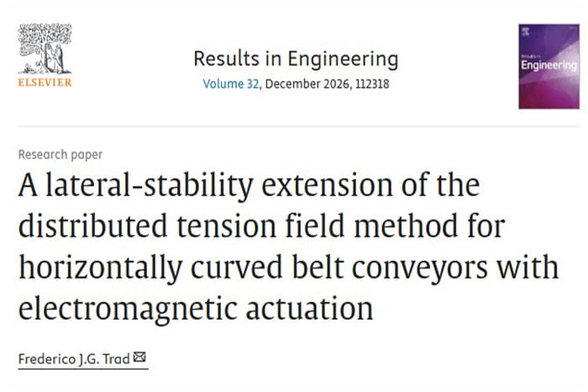
Task: Click the word 'Results' in the journal heading
Action: (227, 59)
